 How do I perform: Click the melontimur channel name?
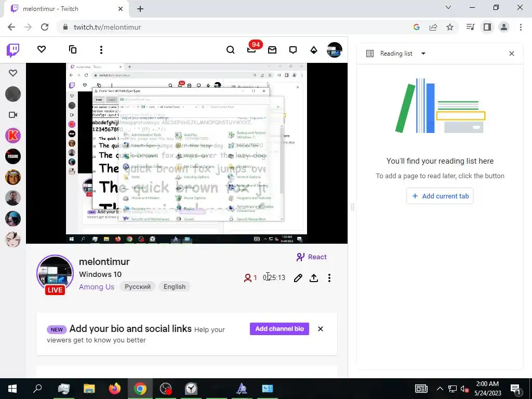click(104, 262)
